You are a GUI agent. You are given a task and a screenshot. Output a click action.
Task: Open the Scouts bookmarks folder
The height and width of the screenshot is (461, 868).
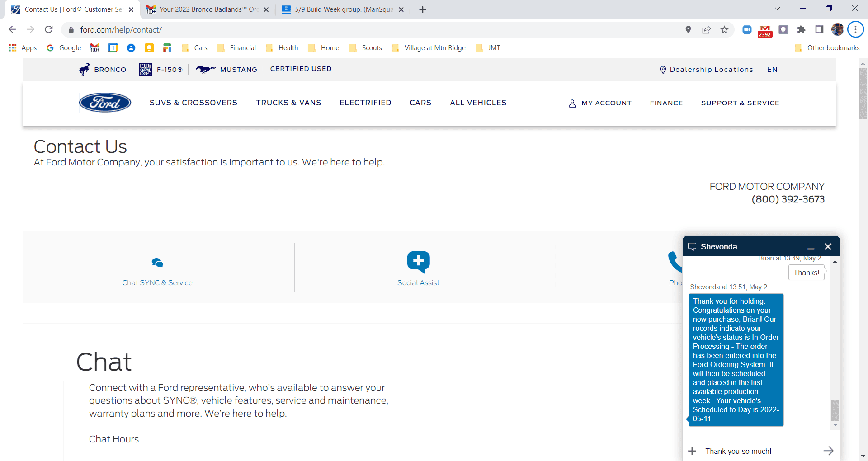(x=365, y=48)
